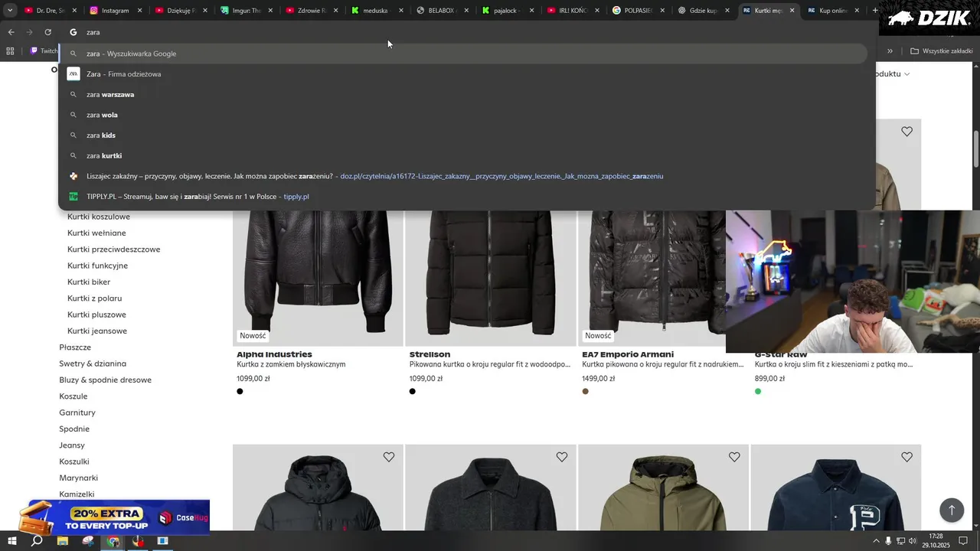Viewport: 980px width, 551px height.
Task: Open Kurtki wełniane category
Action: [x=96, y=233]
